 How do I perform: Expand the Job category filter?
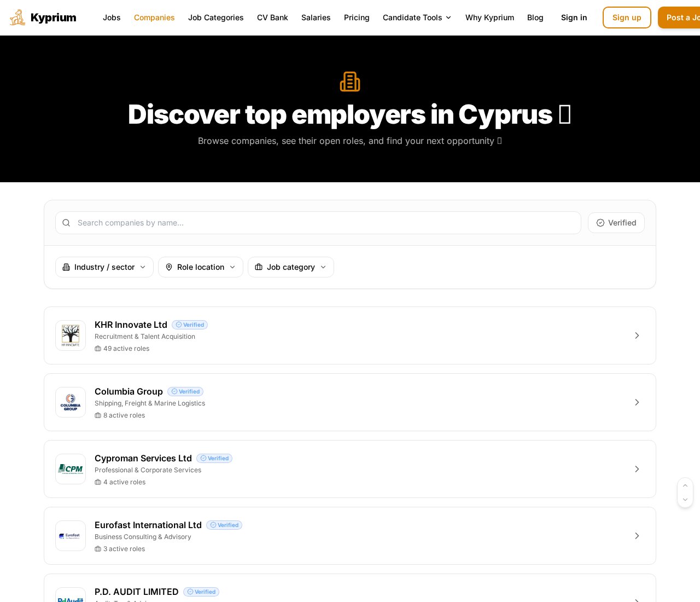(291, 267)
